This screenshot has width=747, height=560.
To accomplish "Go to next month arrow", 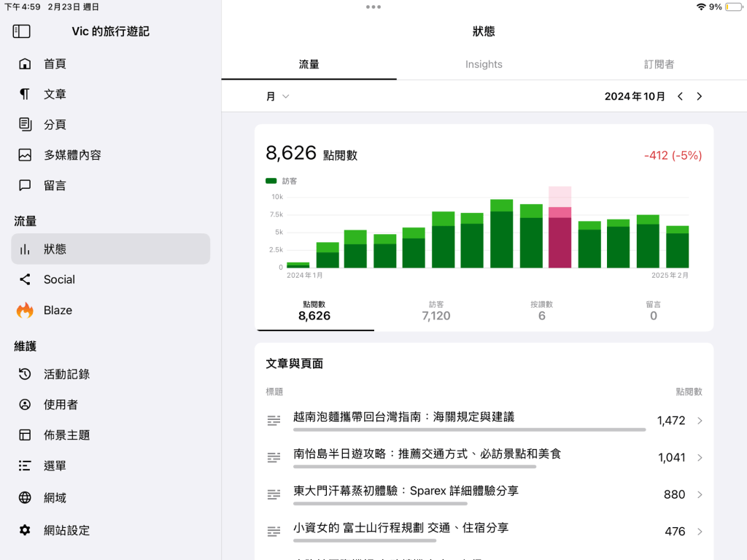I will tap(699, 96).
